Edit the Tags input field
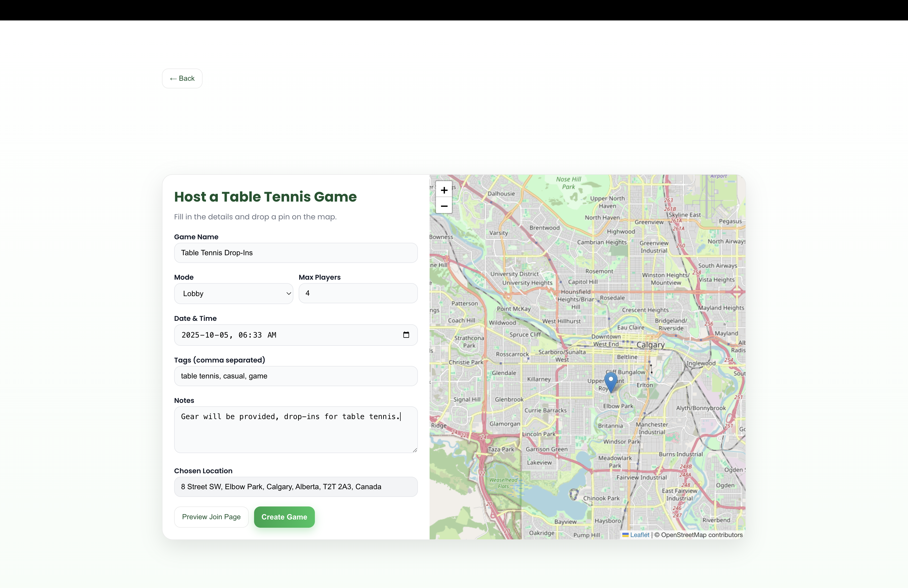This screenshot has height=588, width=908. click(x=296, y=376)
